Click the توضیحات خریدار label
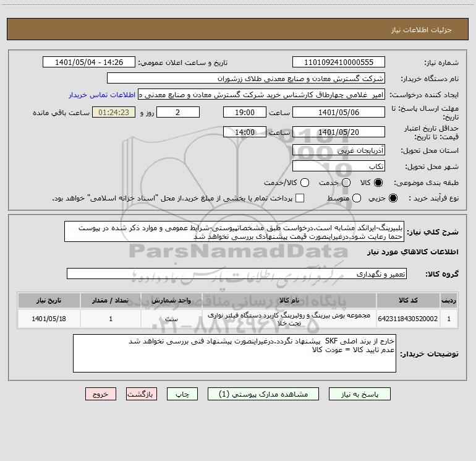The image size is (476, 461). (429, 354)
